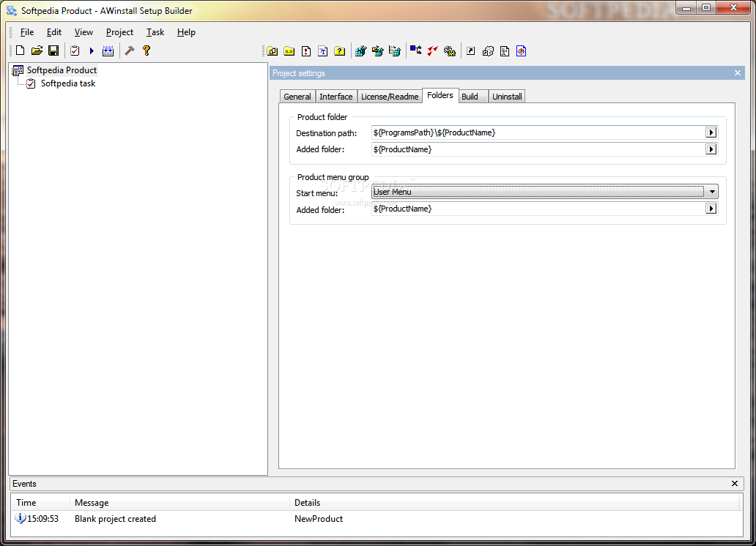This screenshot has height=546, width=756.
Task: Click the page with blue T icon
Action: (x=323, y=51)
